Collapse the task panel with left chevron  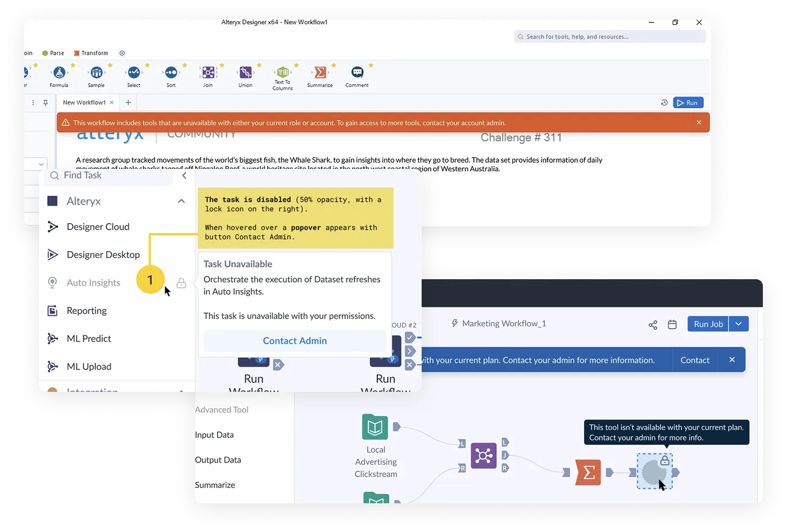click(184, 176)
